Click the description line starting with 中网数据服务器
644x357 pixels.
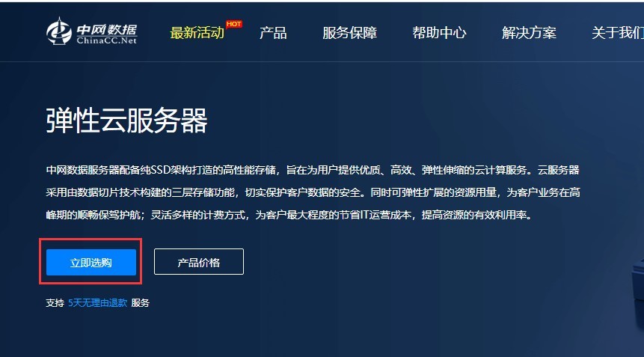(312, 171)
